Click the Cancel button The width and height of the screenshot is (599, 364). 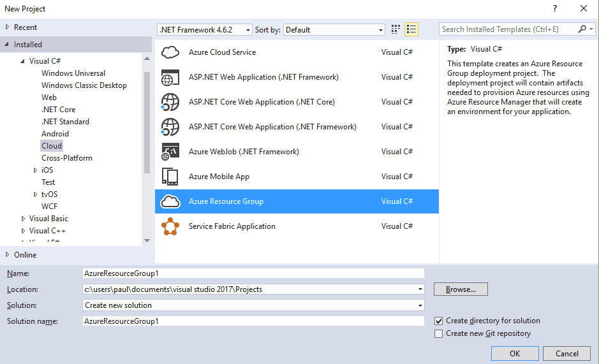[x=567, y=353]
